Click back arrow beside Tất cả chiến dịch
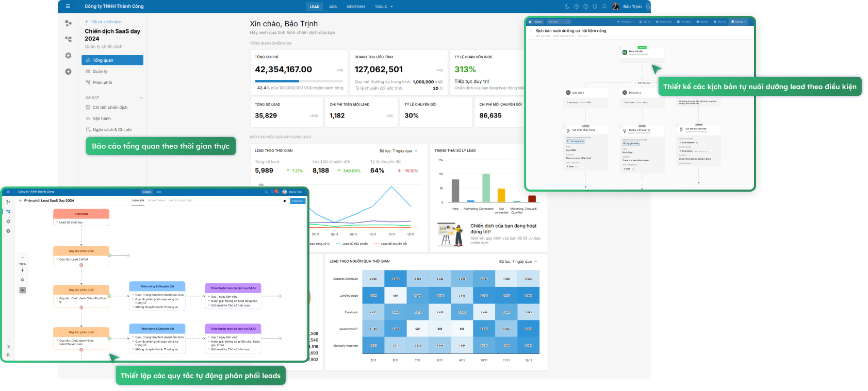The image size is (868, 391). (x=87, y=22)
